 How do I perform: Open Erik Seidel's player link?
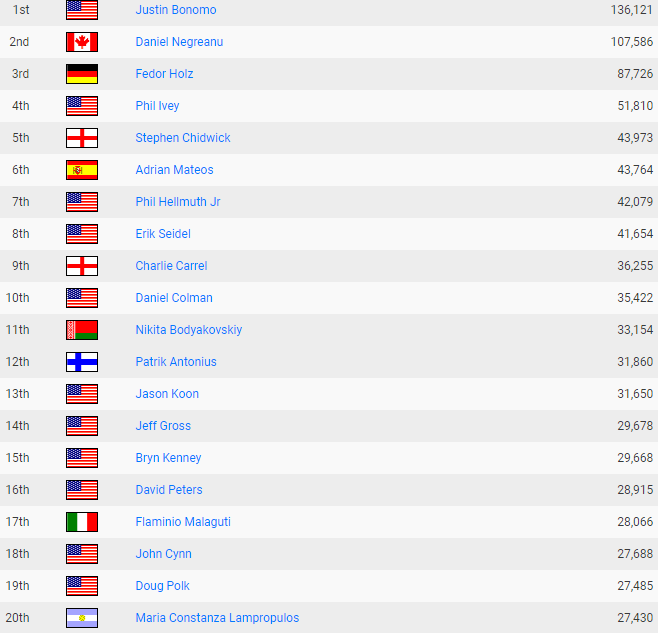click(163, 234)
